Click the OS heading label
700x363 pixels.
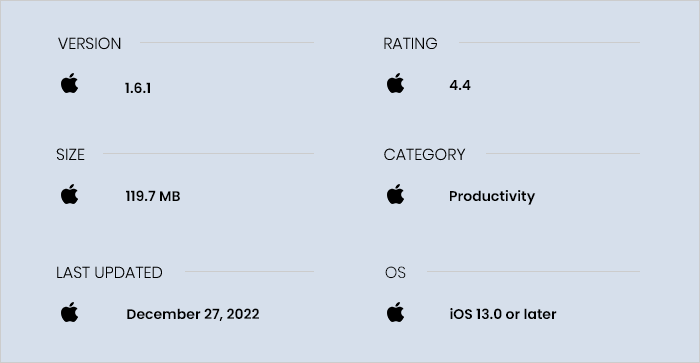395,272
